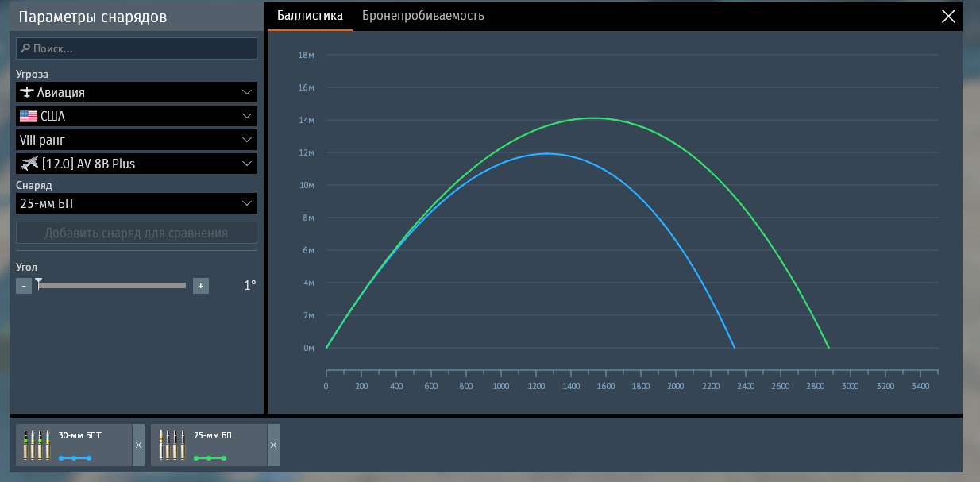Click the green line legend marker
980x482 pixels.
(x=210, y=458)
